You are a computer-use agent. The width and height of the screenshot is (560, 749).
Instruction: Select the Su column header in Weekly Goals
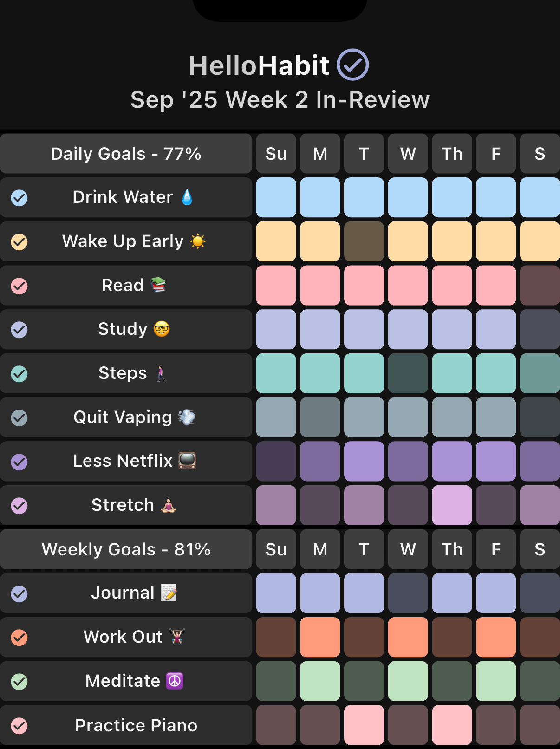pos(276,549)
